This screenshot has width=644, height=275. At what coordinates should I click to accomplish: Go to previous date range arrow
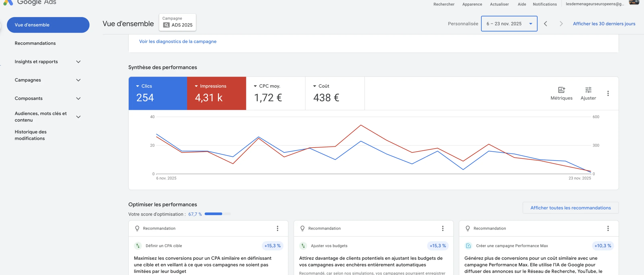pyautogui.click(x=545, y=24)
